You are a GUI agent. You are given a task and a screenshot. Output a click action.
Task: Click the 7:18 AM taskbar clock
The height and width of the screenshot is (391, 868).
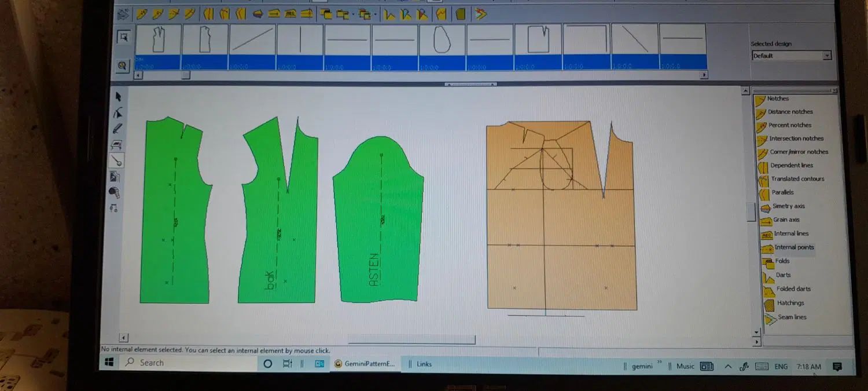[808, 367]
